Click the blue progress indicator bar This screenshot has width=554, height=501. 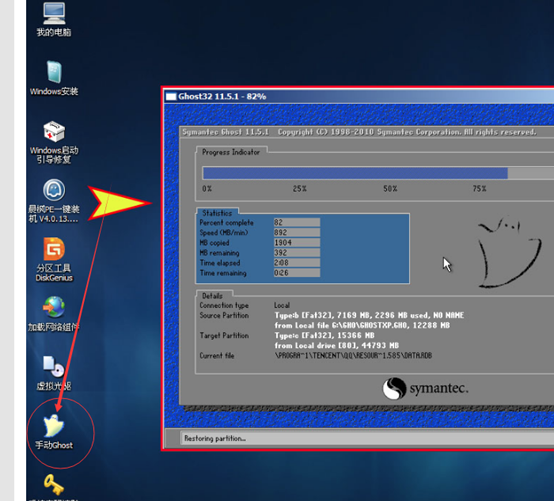pos(355,173)
